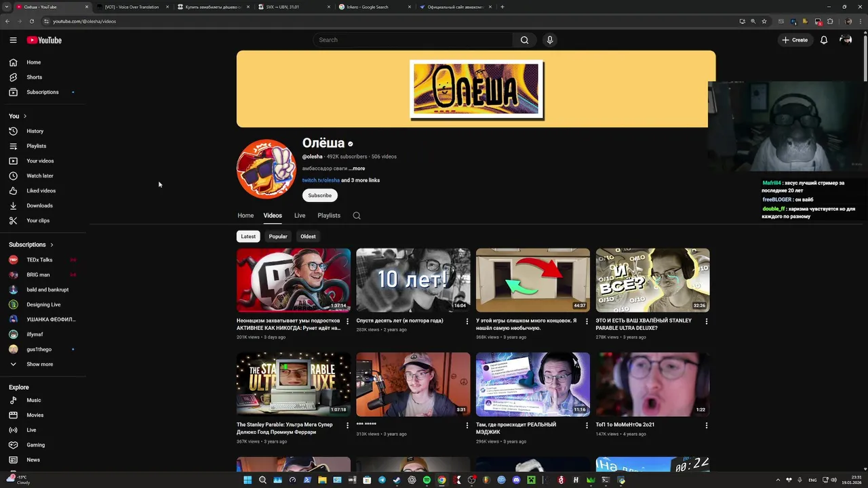Select the Latest sort chip
The height and width of the screenshot is (488, 868).
tap(248, 237)
